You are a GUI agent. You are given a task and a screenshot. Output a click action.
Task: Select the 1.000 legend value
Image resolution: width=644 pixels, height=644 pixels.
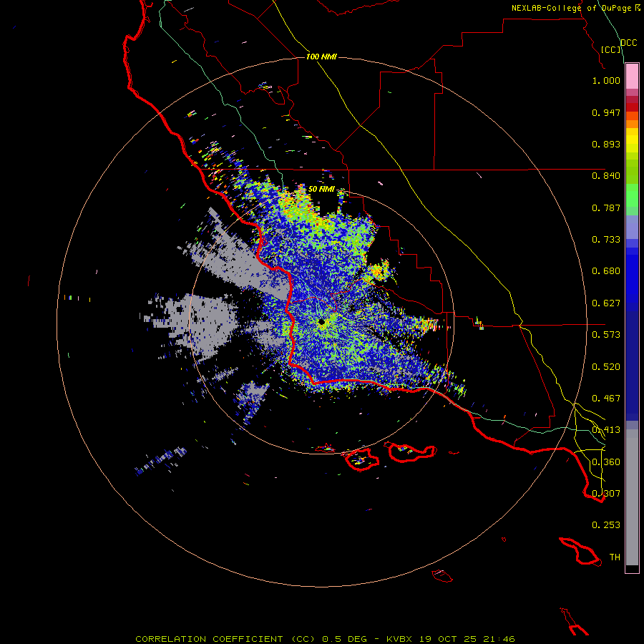(x=606, y=80)
